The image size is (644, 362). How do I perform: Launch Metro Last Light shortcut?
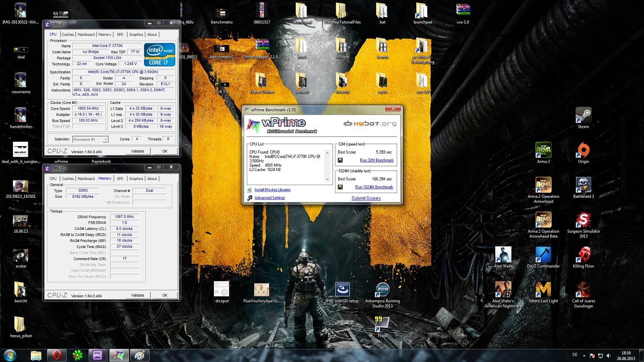[x=543, y=290]
